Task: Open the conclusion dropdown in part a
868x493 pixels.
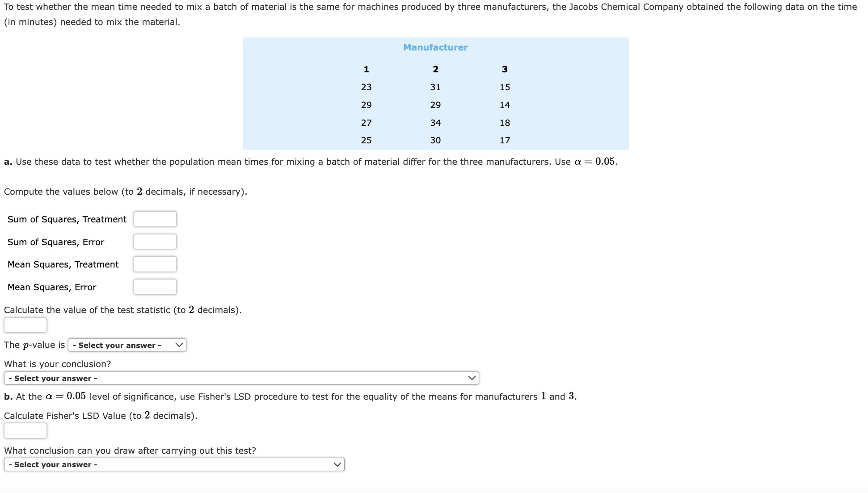Action: [241, 378]
